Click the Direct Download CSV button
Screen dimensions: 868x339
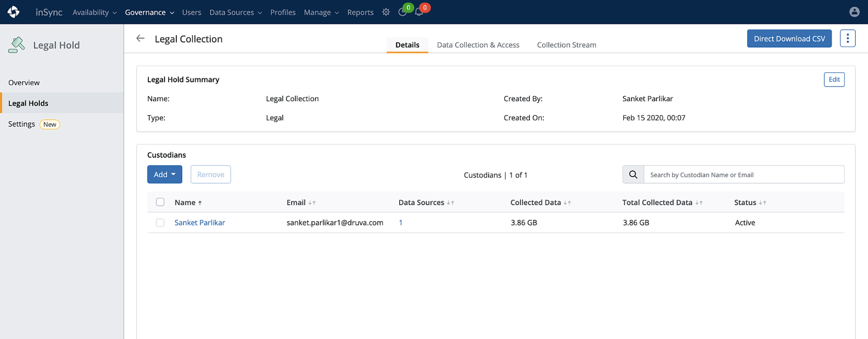tap(789, 38)
